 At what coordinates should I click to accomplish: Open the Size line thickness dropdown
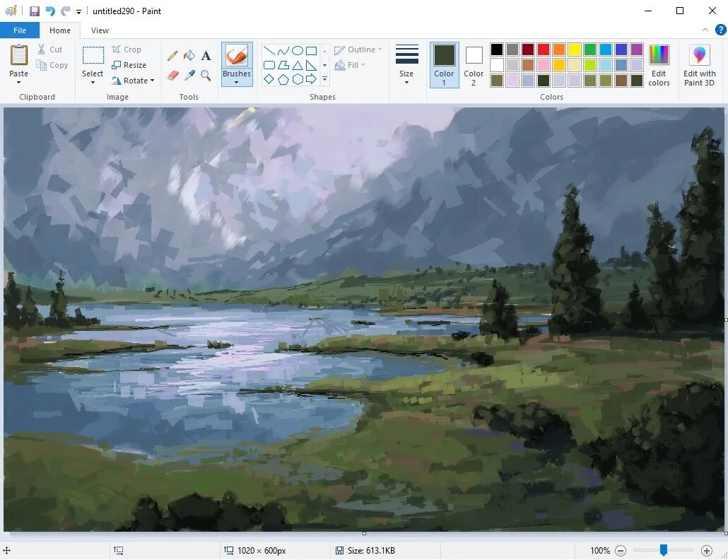tap(406, 66)
